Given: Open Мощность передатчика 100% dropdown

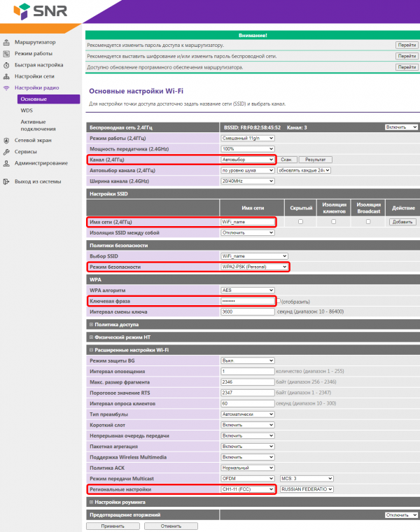Looking at the screenshot, I should 248,149.
